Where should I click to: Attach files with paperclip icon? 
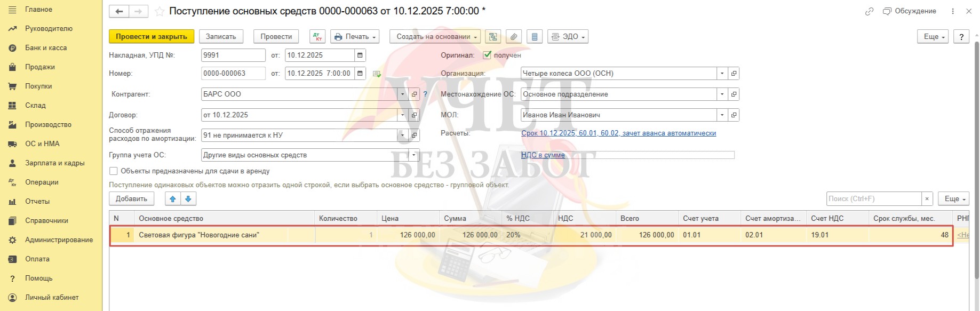coord(514,36)
